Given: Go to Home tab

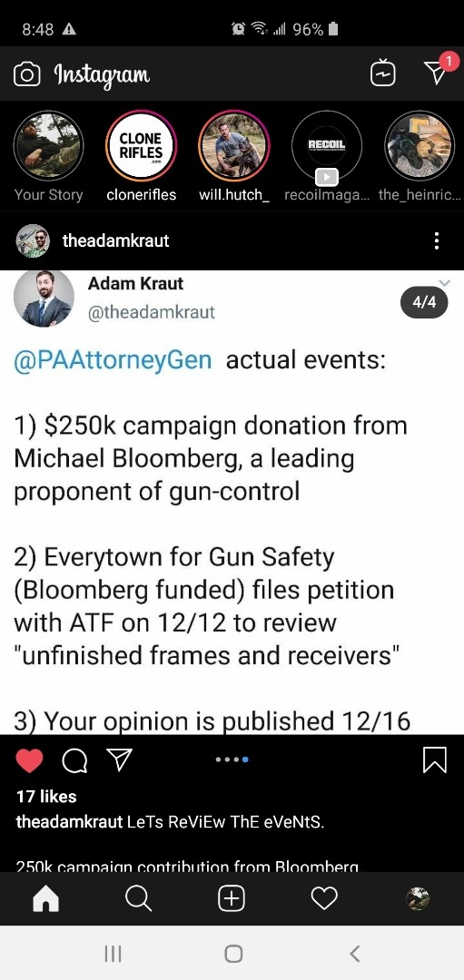Looking at the screenshot, I should coord(45,898).
